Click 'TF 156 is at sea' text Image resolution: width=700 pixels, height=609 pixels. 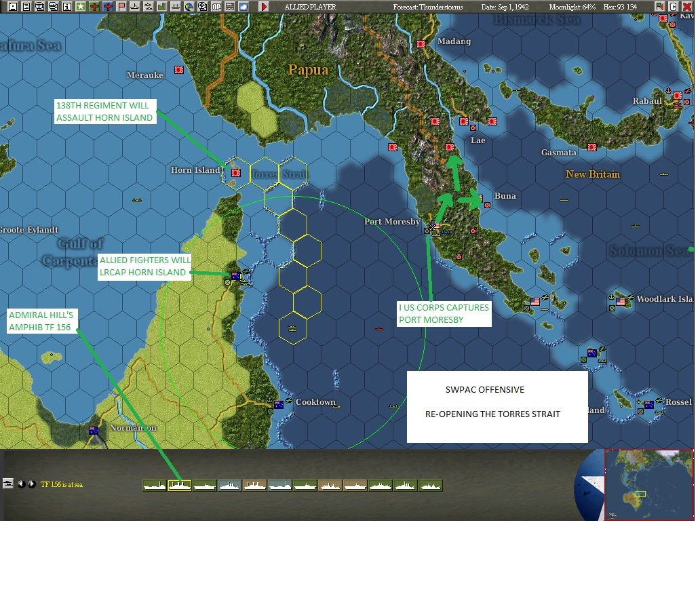pos(62,484)
